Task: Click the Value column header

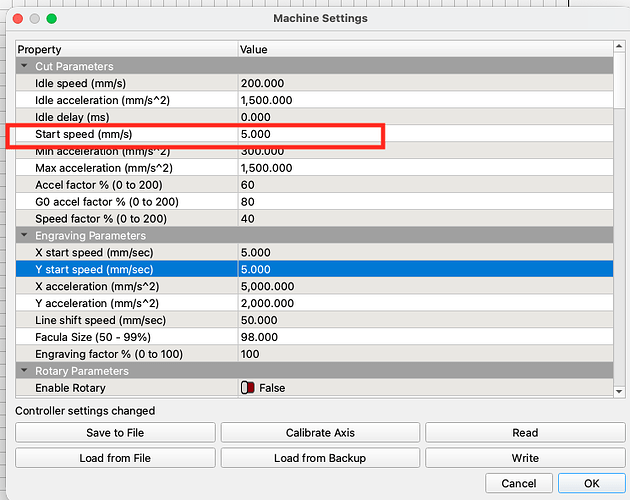Action: (x=420, y=49)
